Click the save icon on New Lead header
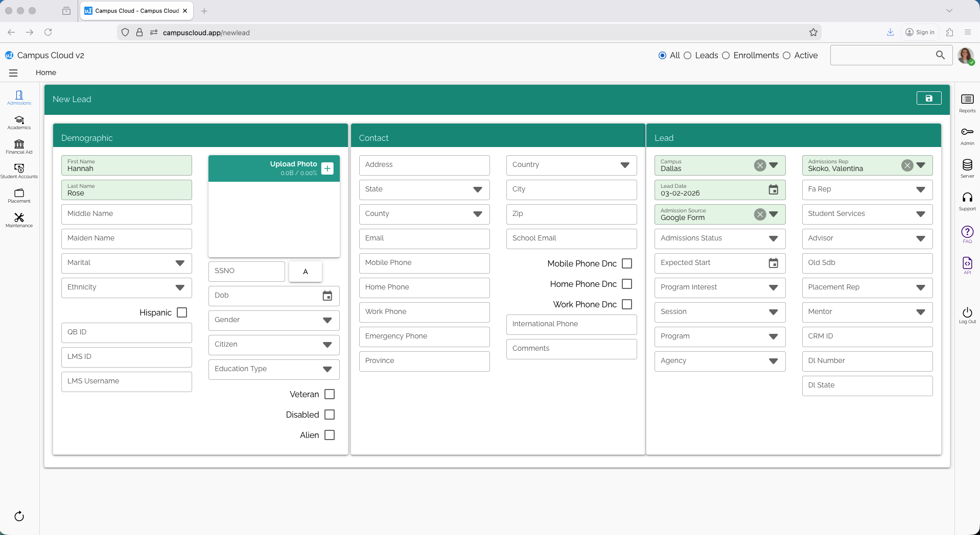The image size is (980, 535). [928, 98]
